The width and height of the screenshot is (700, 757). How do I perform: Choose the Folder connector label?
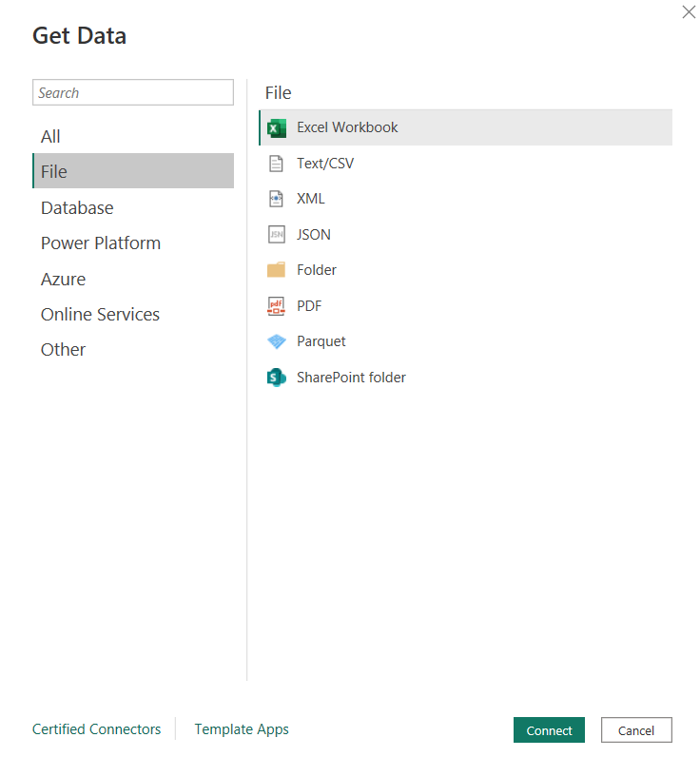pyautogui.click(x=316, y=270)
